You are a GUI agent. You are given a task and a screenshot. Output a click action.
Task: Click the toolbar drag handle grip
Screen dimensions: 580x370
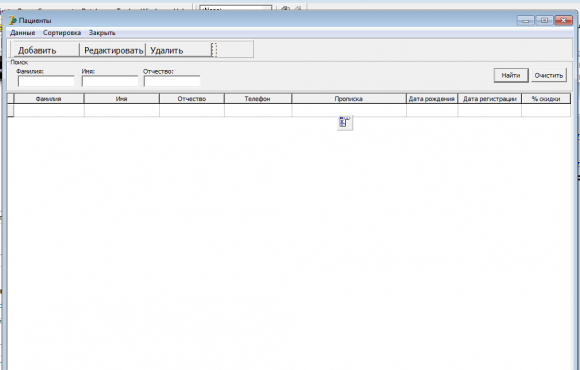pos(214,50)
